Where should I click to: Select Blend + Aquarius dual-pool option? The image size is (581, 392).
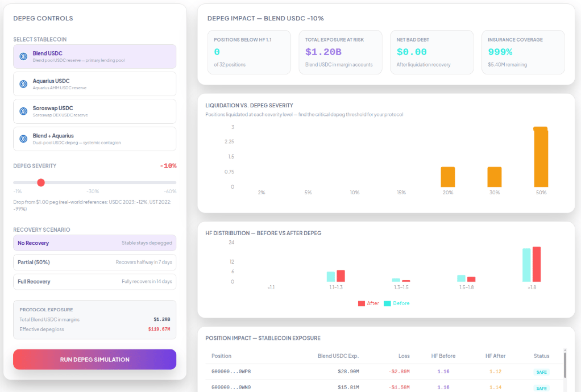[94, 139]
